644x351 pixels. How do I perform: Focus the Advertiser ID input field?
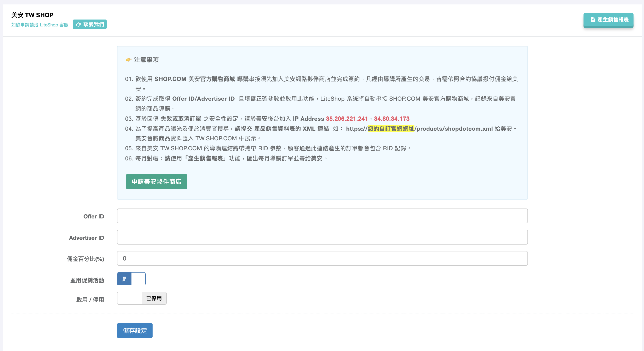point(322,237)
